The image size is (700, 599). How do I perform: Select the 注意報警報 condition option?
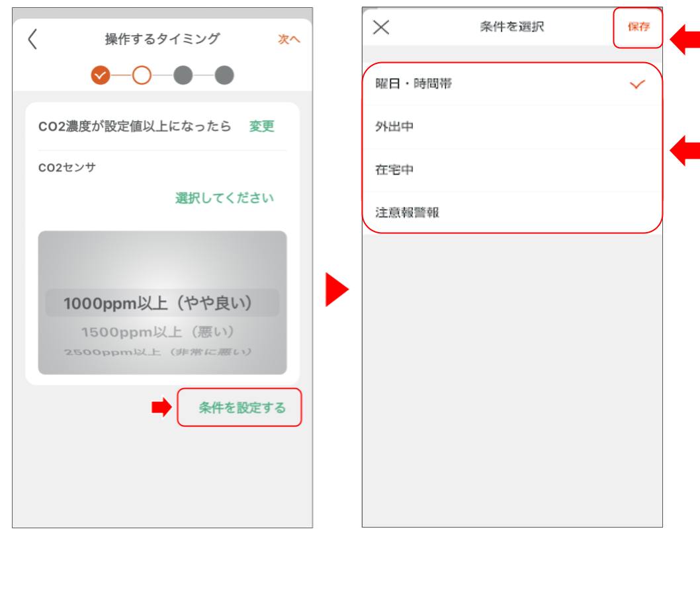tap(463, 214)
